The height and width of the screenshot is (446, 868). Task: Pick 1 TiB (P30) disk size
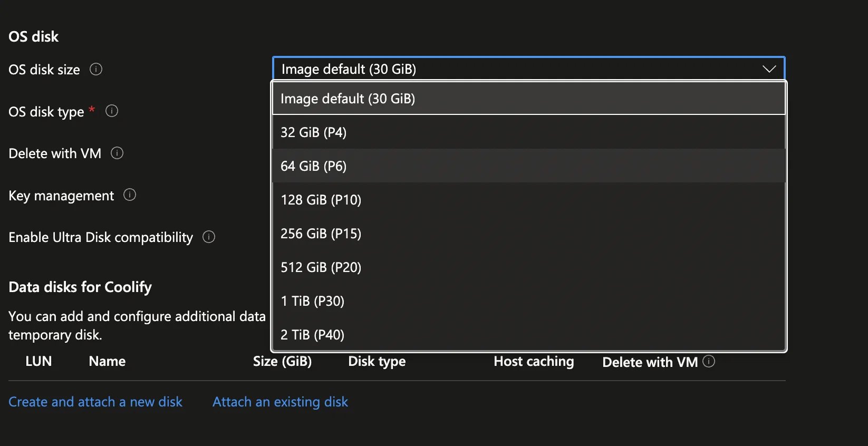click(528, 301)
